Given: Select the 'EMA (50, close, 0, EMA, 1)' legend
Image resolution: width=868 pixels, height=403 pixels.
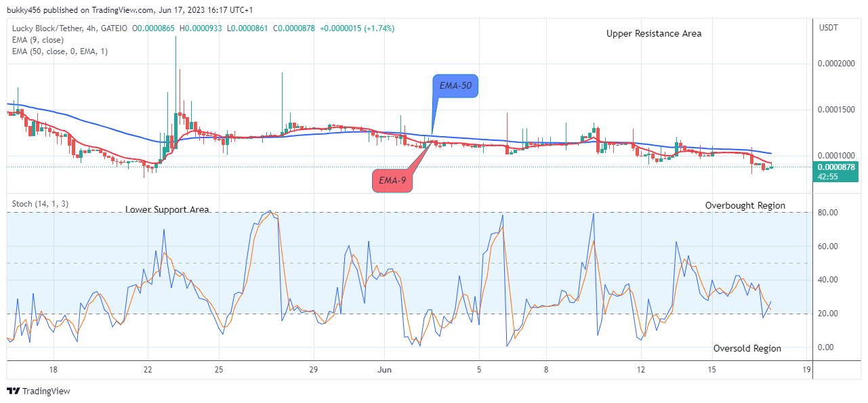Looking at the screenshot, I should [59, 51].
